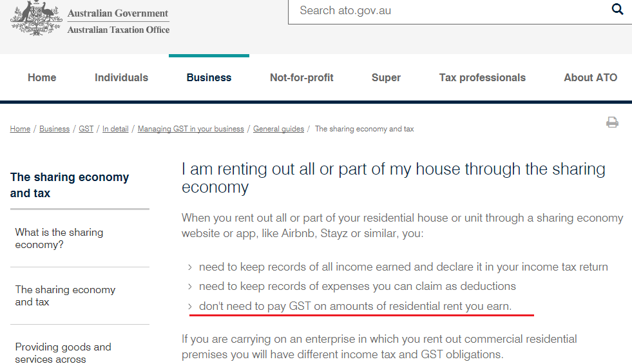This screenshot has width=632, height=364.
Task: Open the Super navigation tab
Action: (x=386, y=77)
